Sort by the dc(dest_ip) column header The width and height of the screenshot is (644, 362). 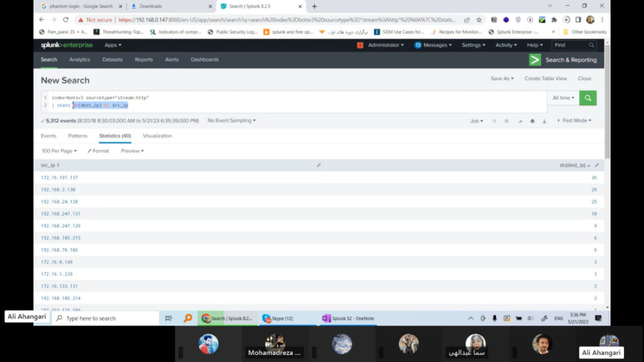pos(575,165)
